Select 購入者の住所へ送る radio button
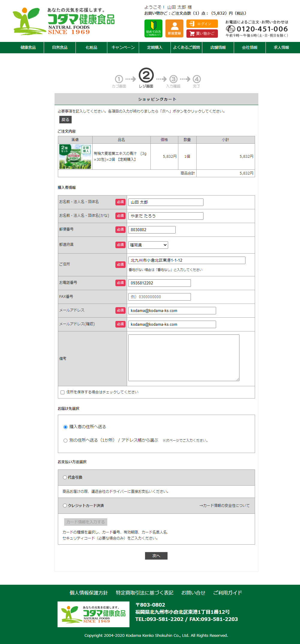300x644 pixels. (65, 427)
